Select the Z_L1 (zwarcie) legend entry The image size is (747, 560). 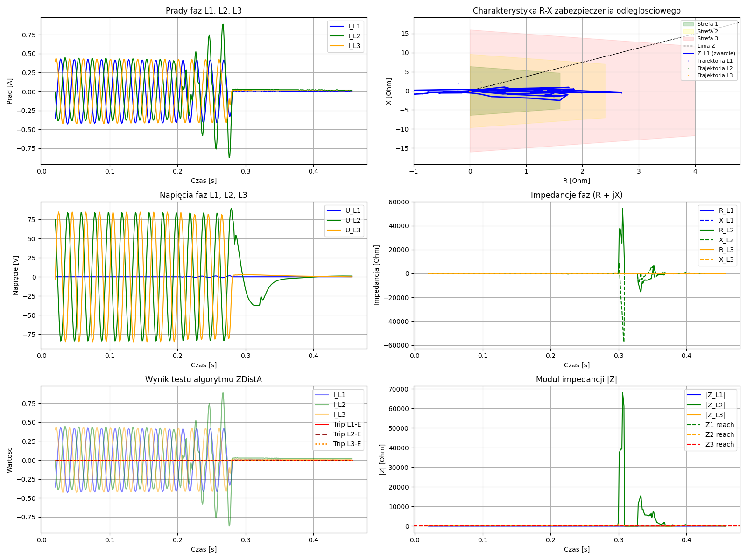(716, 53)
